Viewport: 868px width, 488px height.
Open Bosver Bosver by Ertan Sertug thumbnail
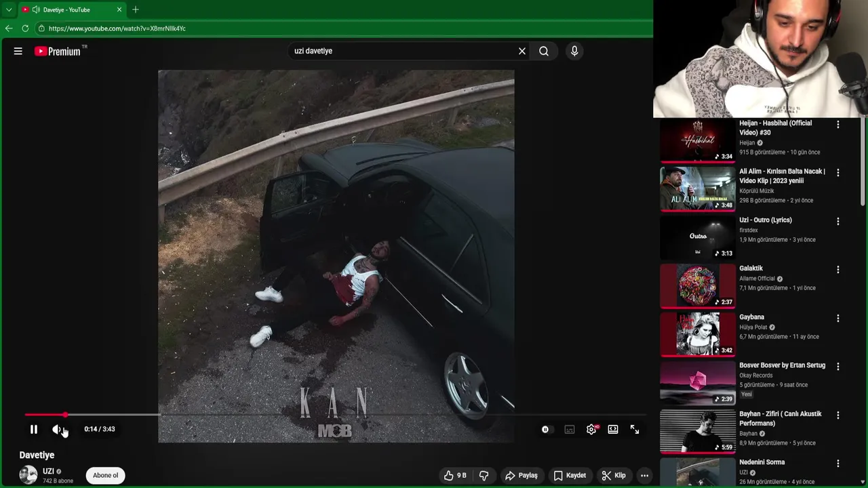click(698, 383)
